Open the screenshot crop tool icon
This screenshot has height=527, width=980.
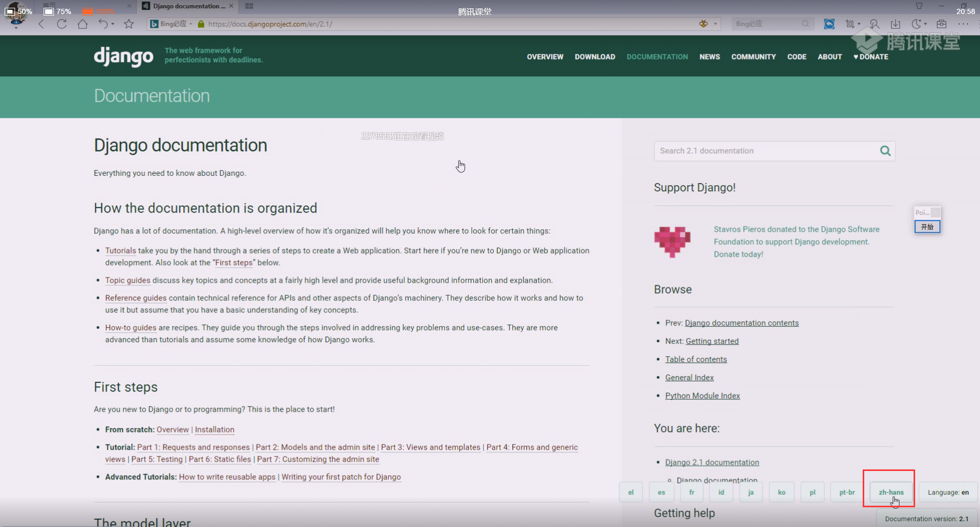click(x=850, y=24)
